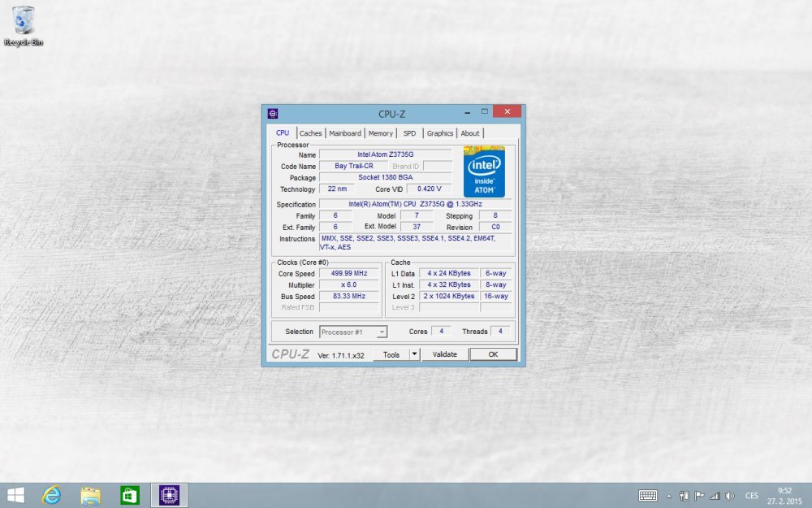Click the Intel Inside Atom logo

484,172
